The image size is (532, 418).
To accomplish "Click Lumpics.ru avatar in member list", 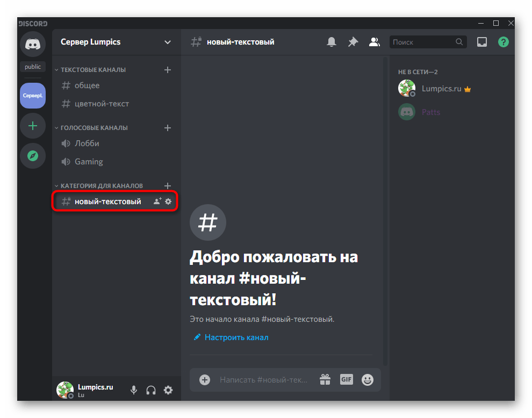I will click(x=406, y=88).
